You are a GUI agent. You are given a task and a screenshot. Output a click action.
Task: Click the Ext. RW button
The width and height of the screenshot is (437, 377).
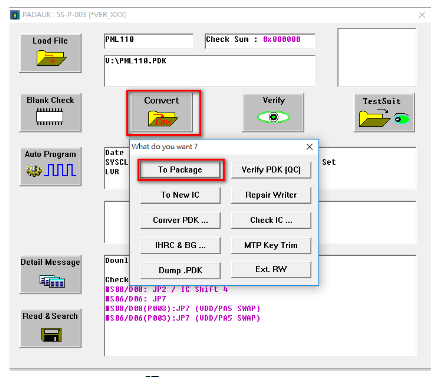tap(271, 269)
